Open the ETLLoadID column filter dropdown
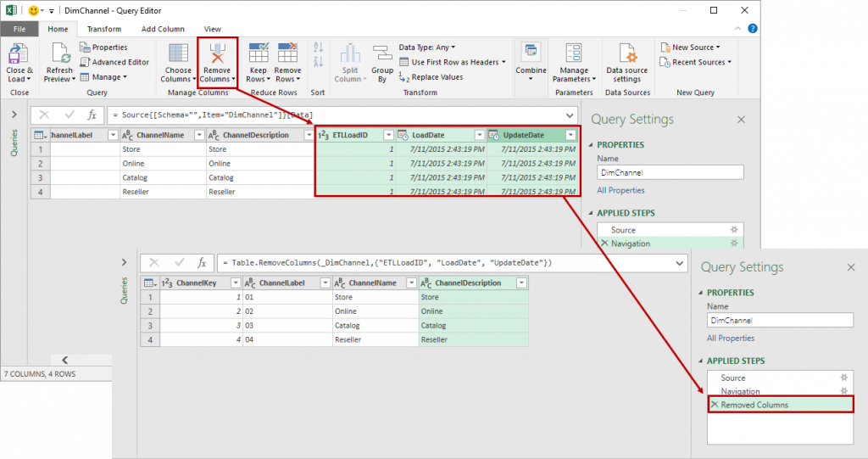This screenshot has width=868, height=459. tap(388, 135)
